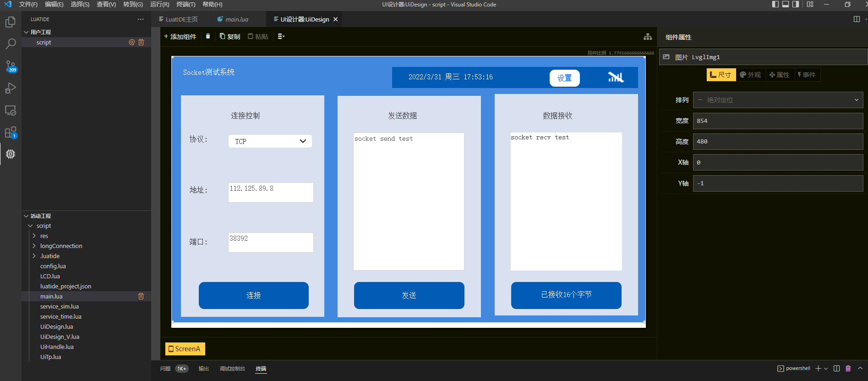
Task: Kill terminal using red trash icon
Action: [848, 368]
